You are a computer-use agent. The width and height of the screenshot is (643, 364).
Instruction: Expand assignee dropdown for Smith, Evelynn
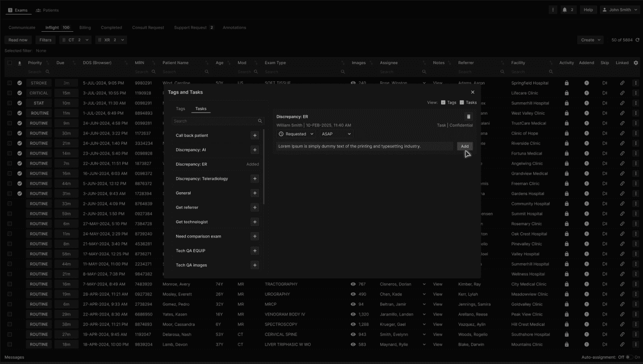[424, 334]
